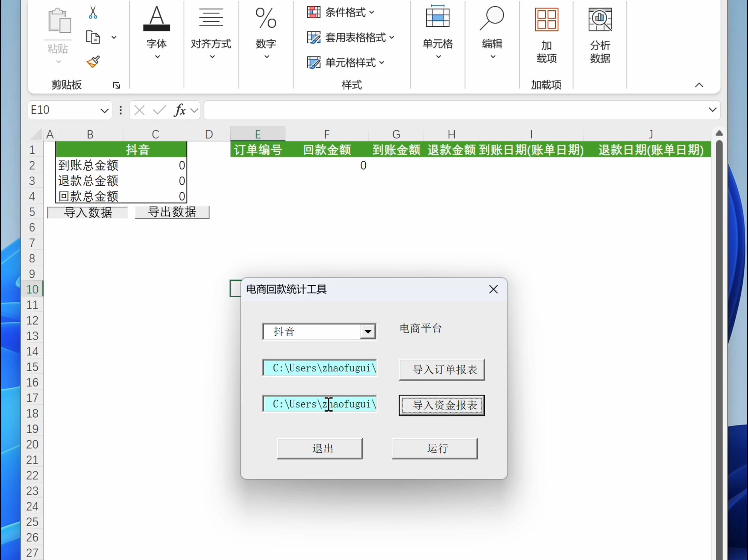Select column E header

(258, 134)
